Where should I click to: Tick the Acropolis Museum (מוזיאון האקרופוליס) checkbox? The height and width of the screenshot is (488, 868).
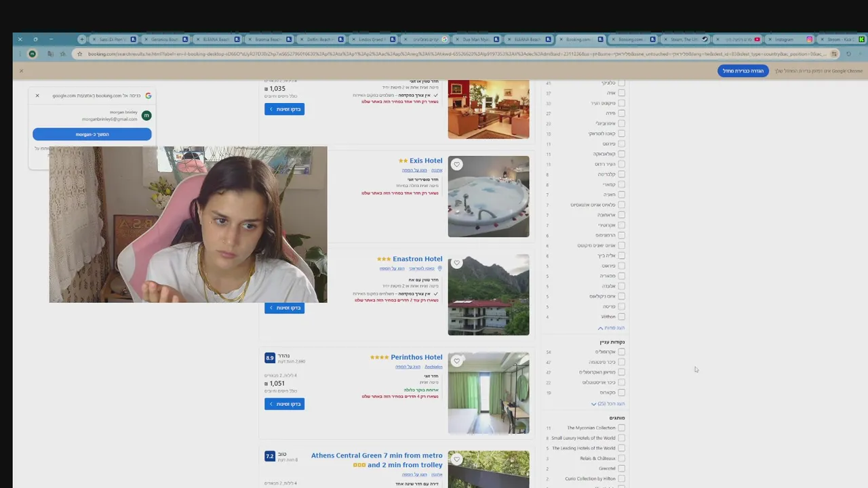click(x=621, y=372)
